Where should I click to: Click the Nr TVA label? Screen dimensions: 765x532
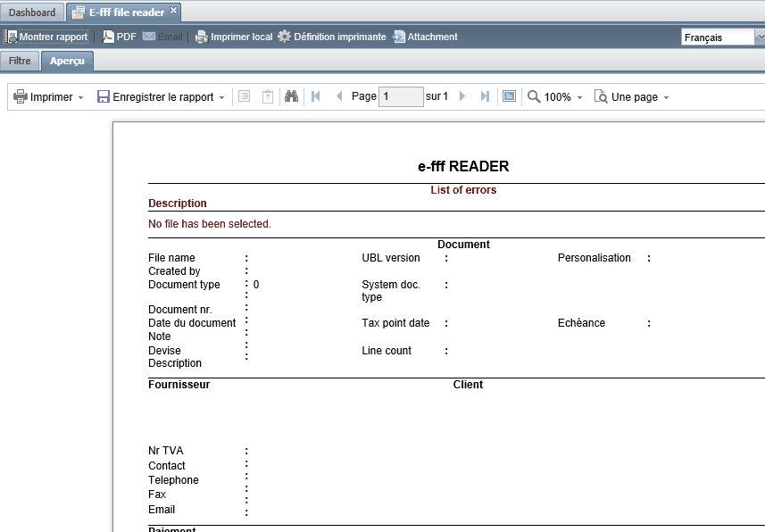point(166,451)
